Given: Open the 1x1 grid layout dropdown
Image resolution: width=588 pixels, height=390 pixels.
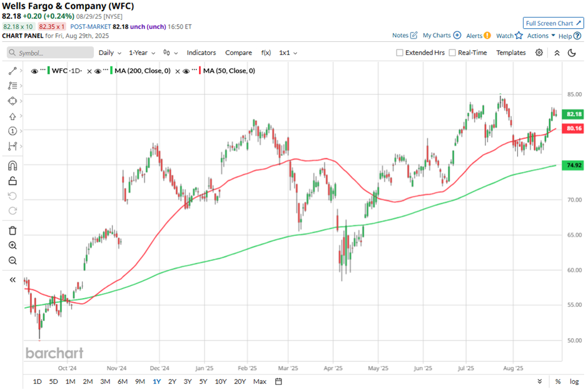Looking at the screenshot, I should click(288, 53).
